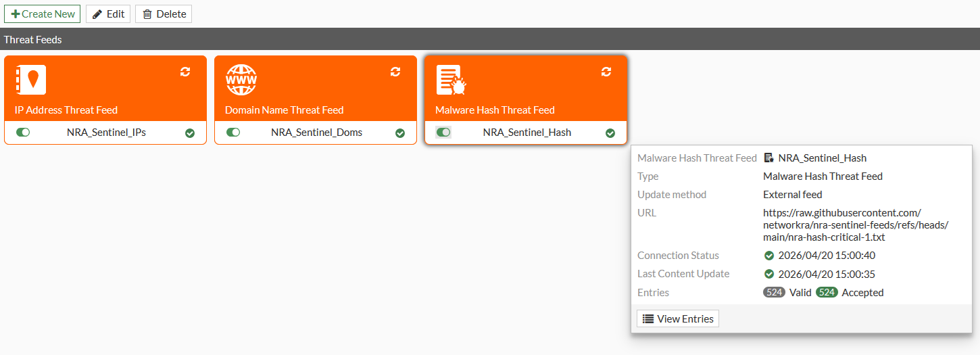Click green status check for NRA_Sentinel_Hash

[x=610, y=133]
